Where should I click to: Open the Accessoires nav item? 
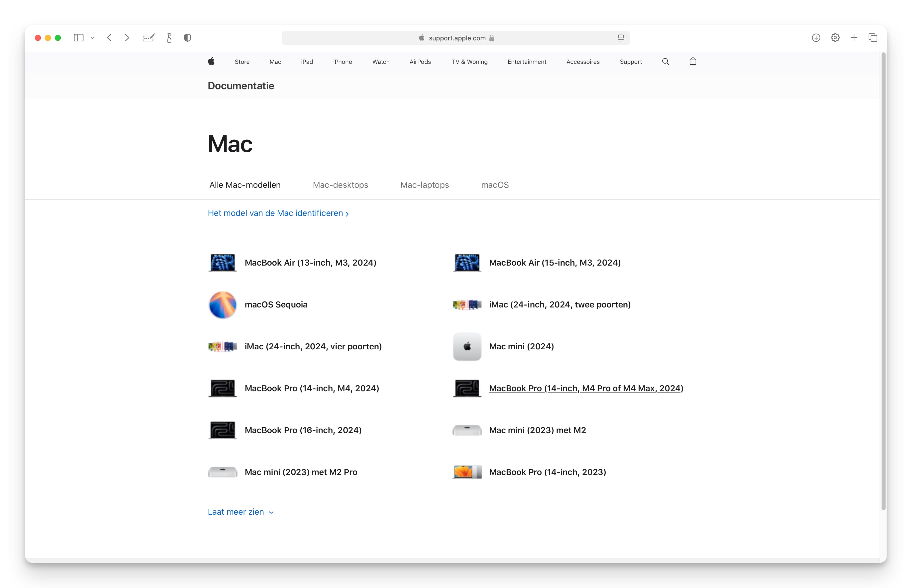[x=583, y=62]
